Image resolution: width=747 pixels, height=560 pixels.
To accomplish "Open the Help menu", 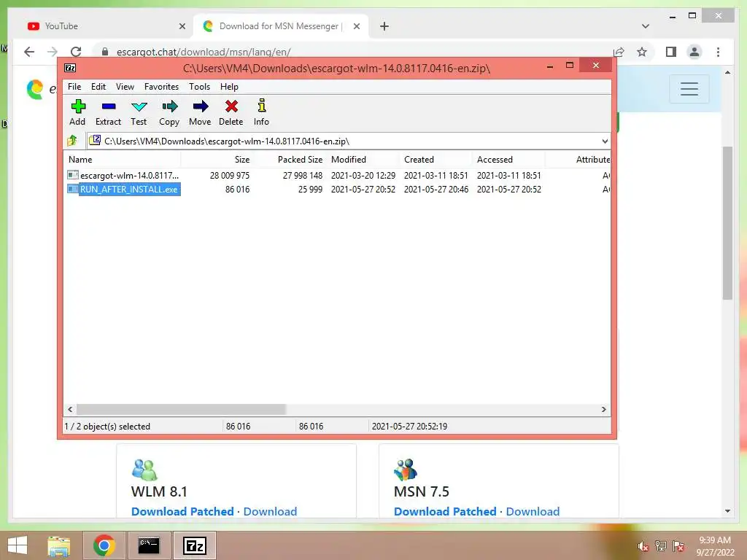I will pyautogui.click(x=229, y=87).
